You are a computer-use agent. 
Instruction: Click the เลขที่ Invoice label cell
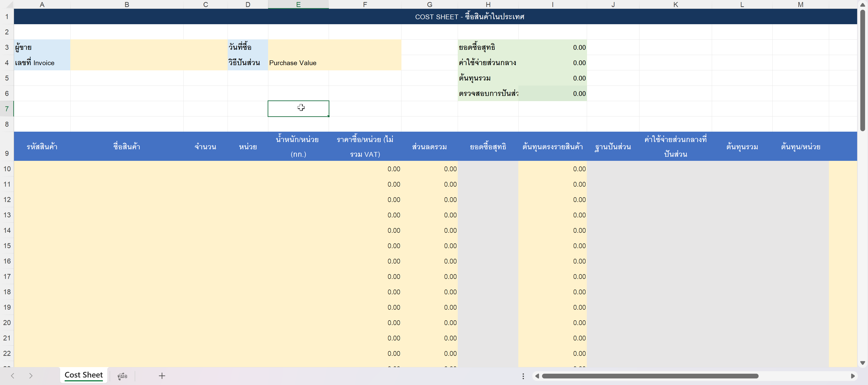[x=42, y=63]
